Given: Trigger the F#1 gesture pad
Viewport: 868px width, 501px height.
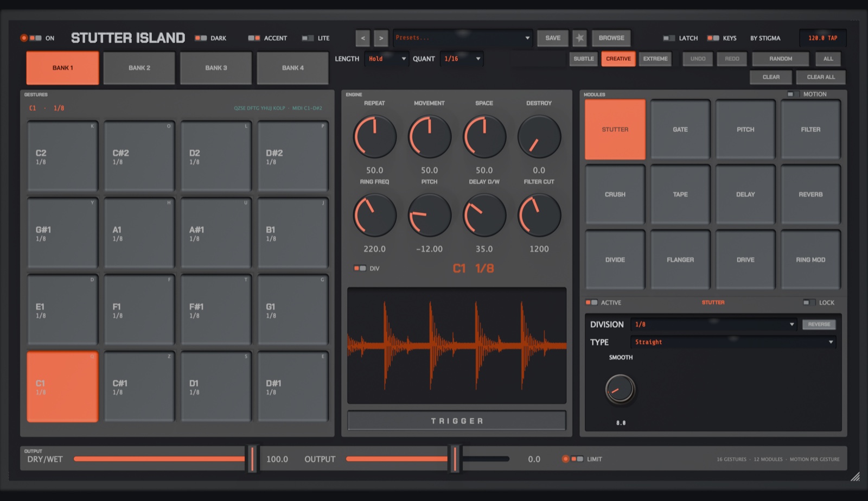Looking at the screenshot, I should [216, 310].
